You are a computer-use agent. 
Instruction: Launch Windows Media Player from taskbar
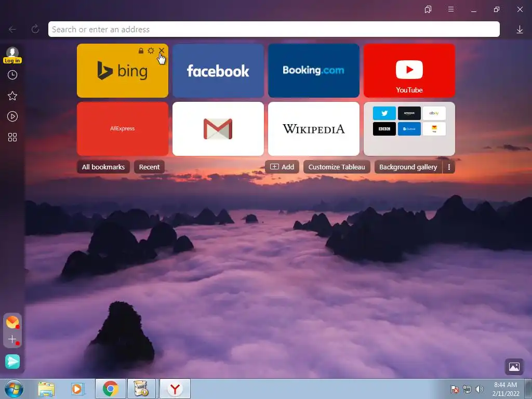78,389
